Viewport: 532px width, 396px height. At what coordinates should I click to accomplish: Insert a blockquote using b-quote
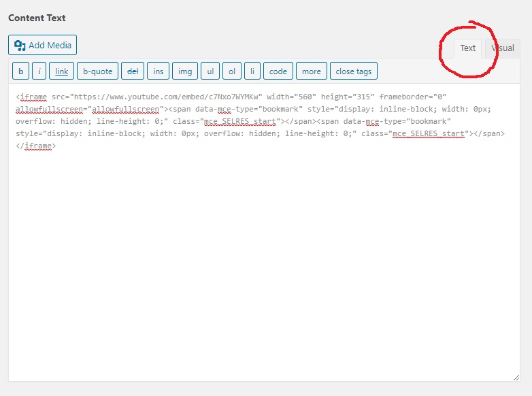point(97,71)
